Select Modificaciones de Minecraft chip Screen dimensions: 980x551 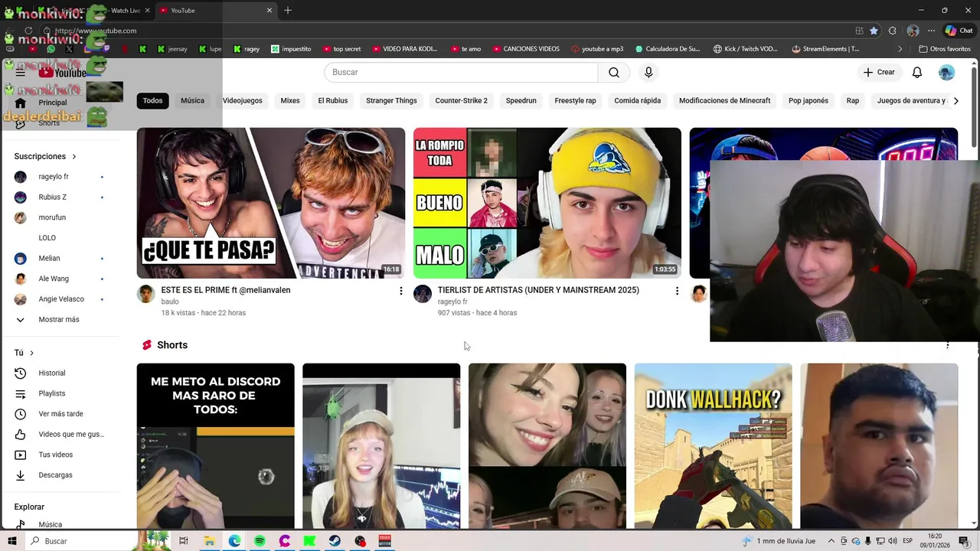tap(724, 100)
